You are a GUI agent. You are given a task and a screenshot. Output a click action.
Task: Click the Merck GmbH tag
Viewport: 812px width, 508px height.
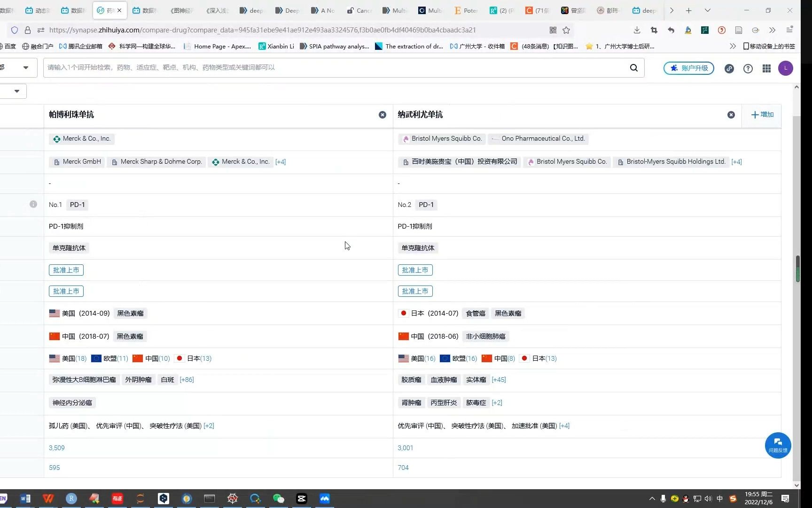pos(77,162)
